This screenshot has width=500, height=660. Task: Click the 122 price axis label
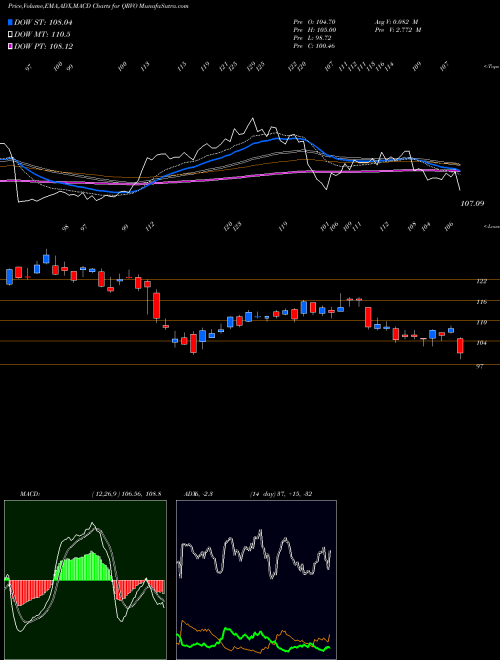(481, 281)
